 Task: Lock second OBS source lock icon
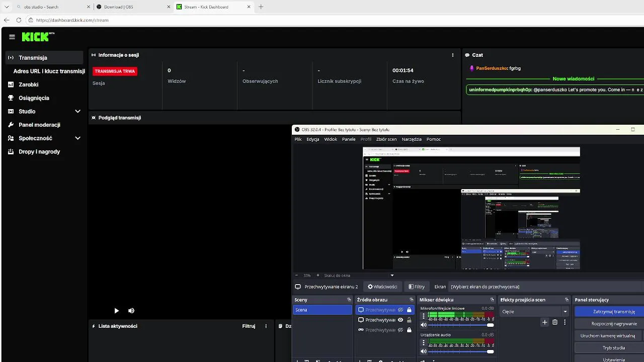[409, 320]
